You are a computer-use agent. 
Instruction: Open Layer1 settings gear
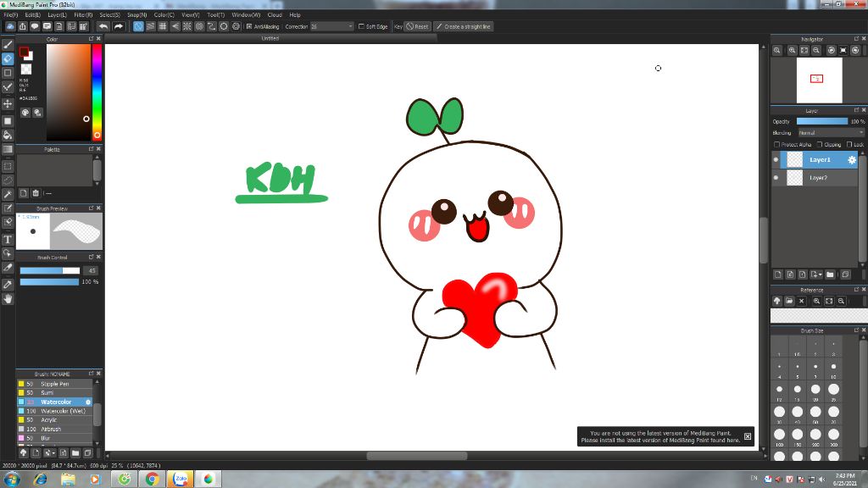(852, 160)
